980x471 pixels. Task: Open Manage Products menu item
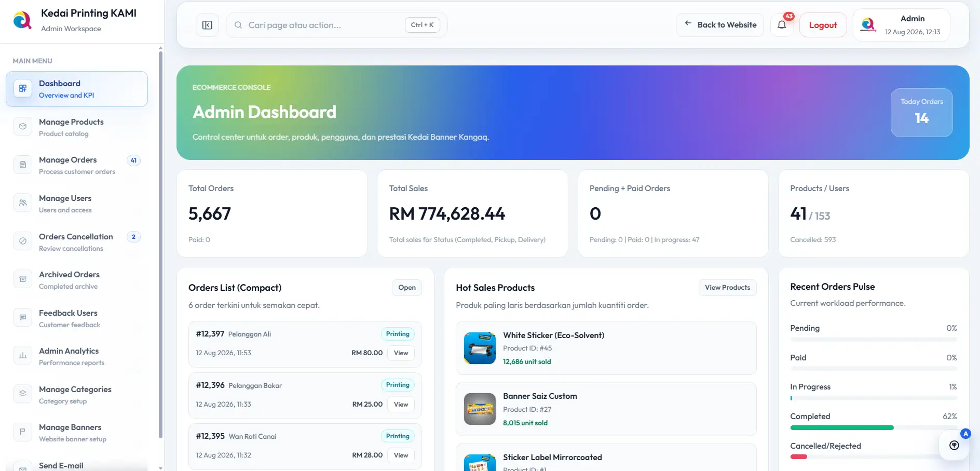pyautogui.click(x=77, y=127)
